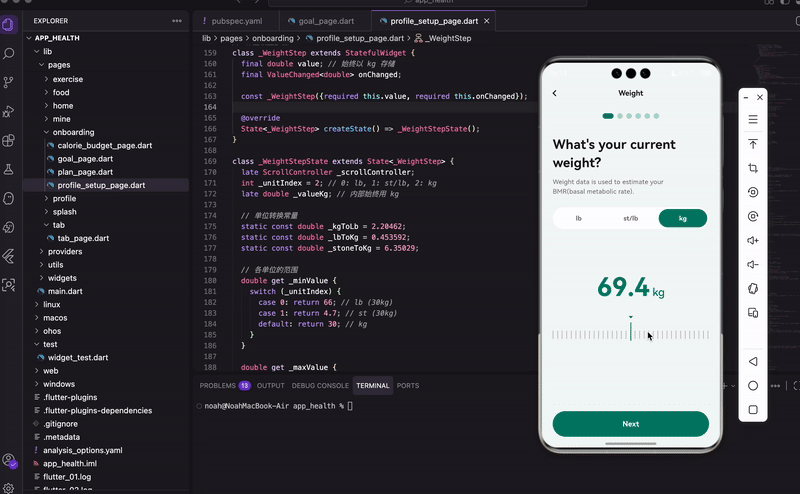Open the OUTPUT panel tab
The height and width of the screenshot is (494, 800).
coord(270,386)
